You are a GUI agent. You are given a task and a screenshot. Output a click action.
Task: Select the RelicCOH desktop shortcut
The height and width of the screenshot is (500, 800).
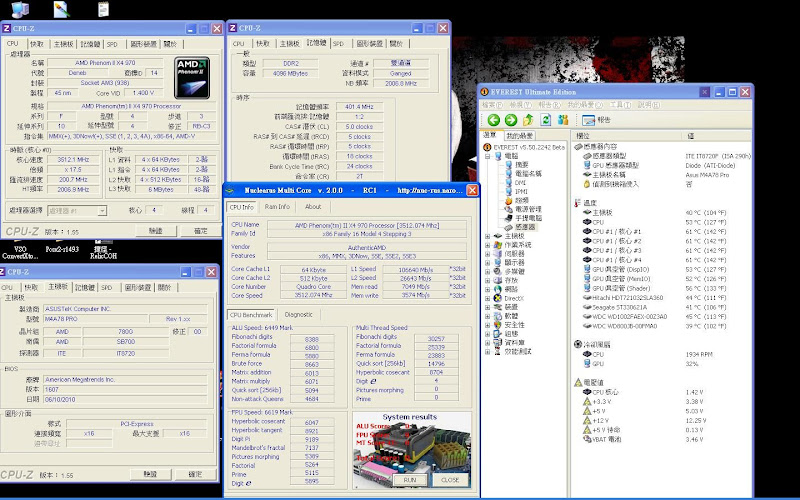tap(104, 248)
